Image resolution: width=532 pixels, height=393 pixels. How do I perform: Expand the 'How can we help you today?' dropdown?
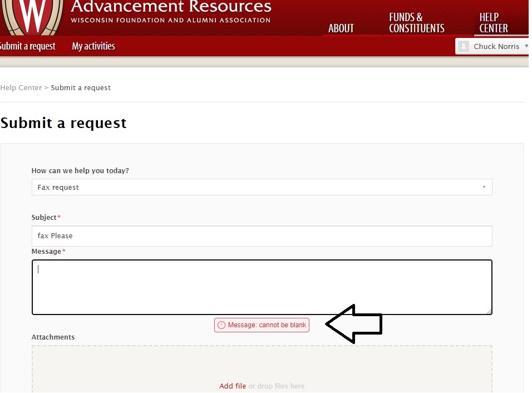point(262,188)
